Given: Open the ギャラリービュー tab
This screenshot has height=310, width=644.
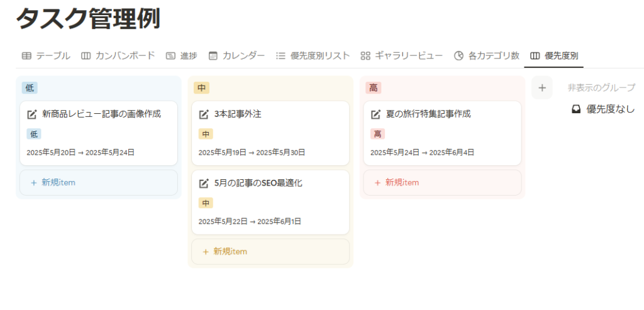Looking at the screenshot, I should tap(402, 56).
